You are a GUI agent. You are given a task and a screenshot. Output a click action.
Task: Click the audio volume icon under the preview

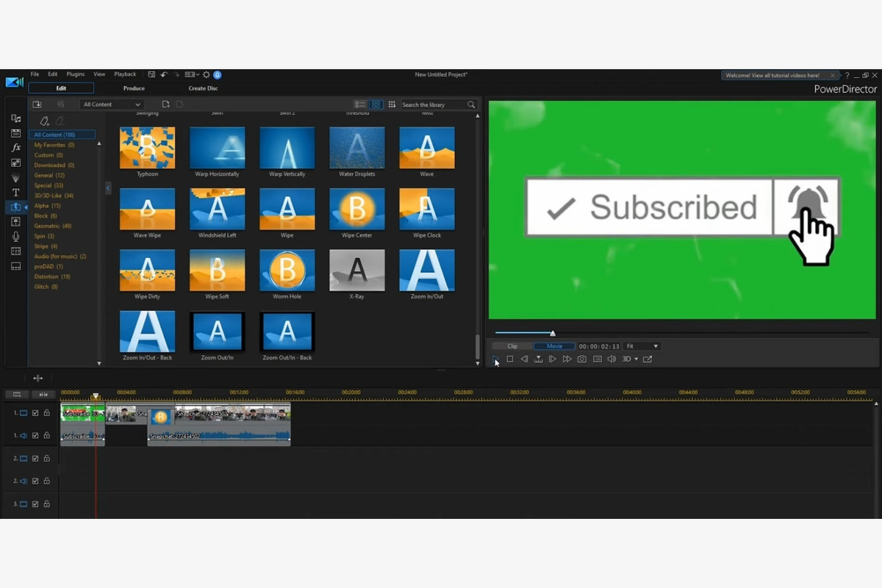coord(611,359)
